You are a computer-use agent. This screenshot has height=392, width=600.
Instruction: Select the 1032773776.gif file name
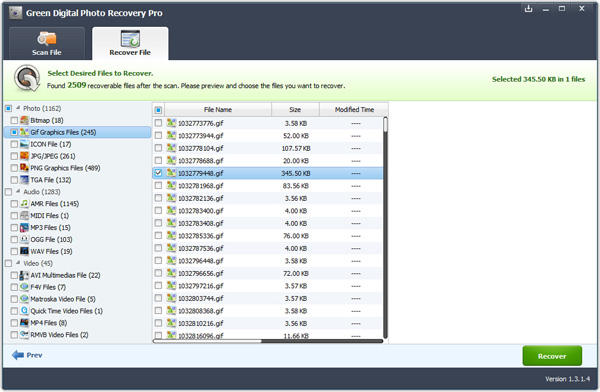coord(201,123)
